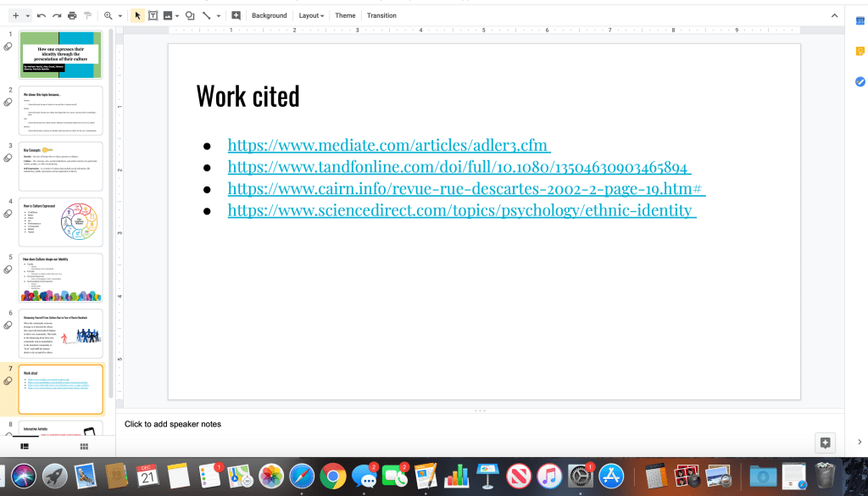The height and width of the screenshot is (496, 868).
Task: Click the redo arrow in toolbar
Action: (57, 15)
